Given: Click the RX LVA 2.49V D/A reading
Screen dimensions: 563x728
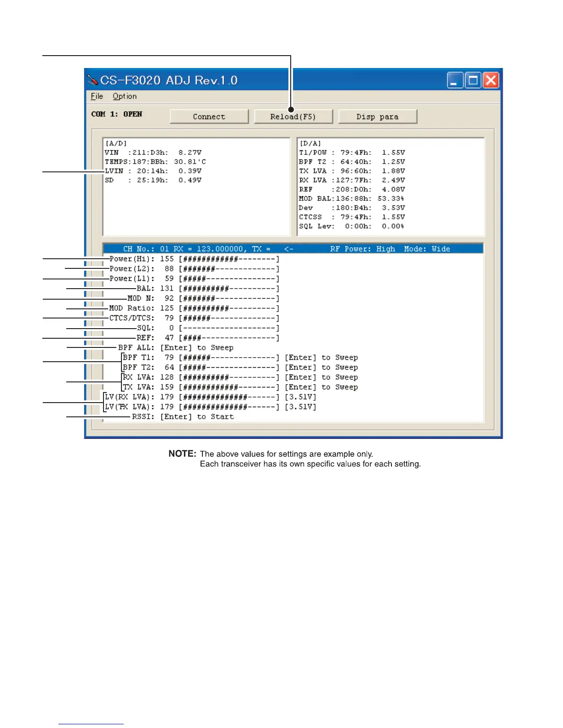Looking at the screenshot, I should tap(352, 180).
